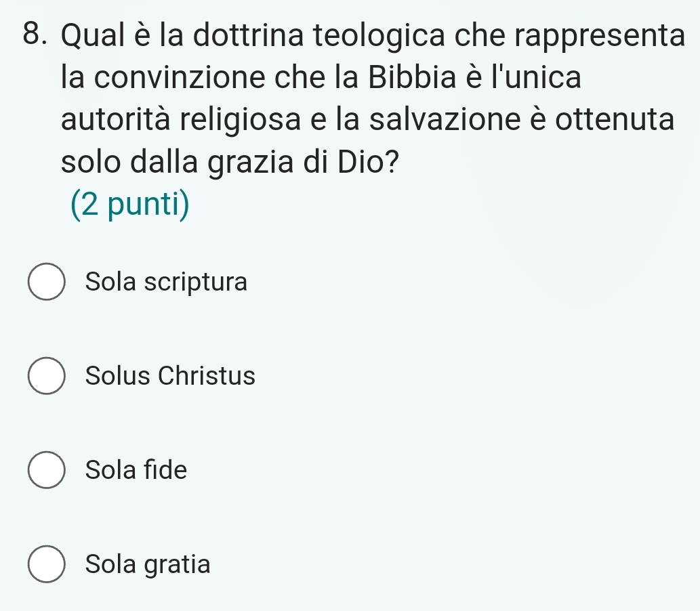
Task: Choose the Solus Christus radio button
Action: (47, 377)
